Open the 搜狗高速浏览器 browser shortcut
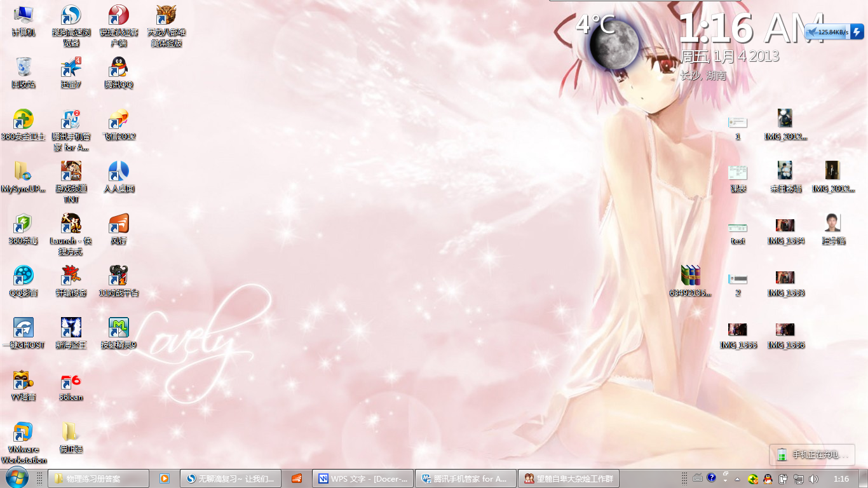The height and width of the screenshot is (488, 868). pos(71,16)
